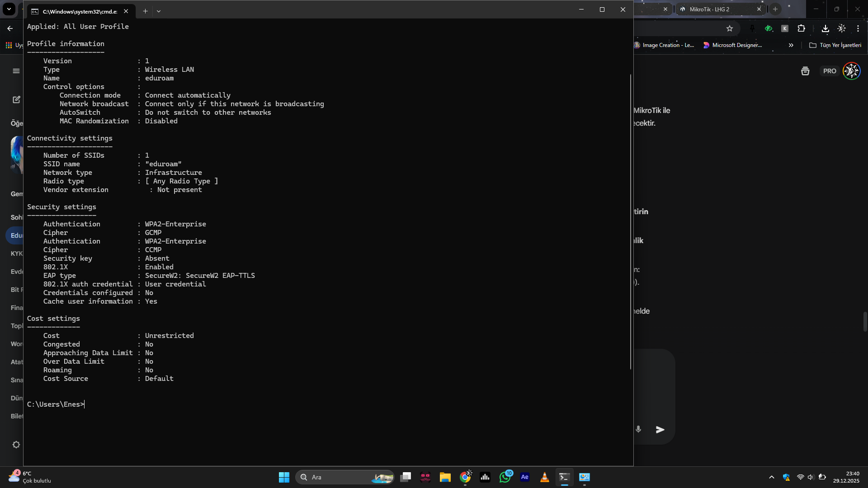The width and height of the screenshot is (868, 488).
Task: Click microphone icon in chat input
Action: point(638,429)
